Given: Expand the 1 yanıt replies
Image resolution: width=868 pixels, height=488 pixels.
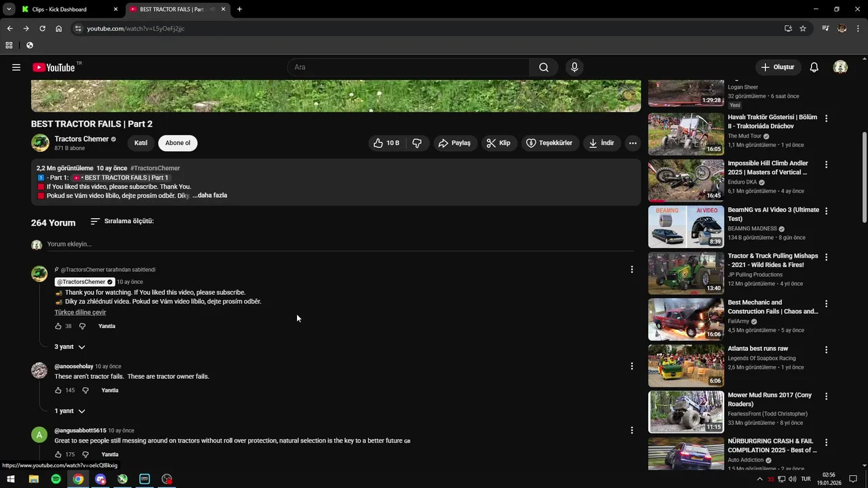Looking at the screenshot, I should [x=70, y=411].
